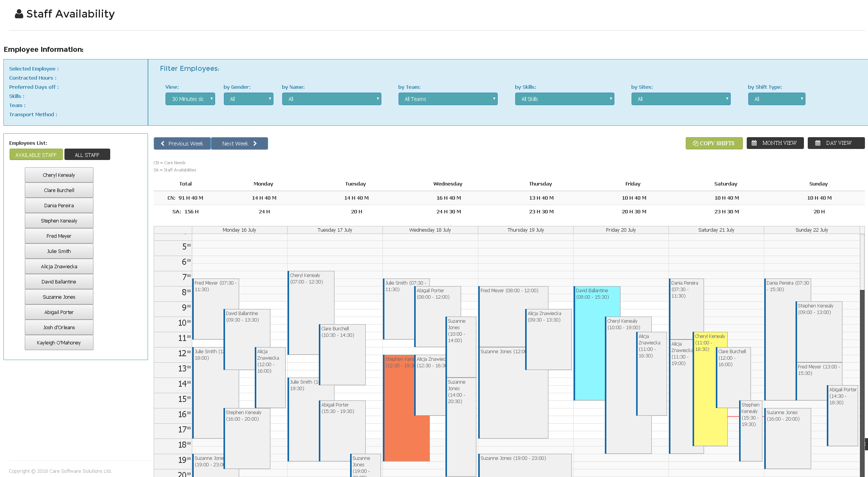Switch to Day View
Image resolution: width=868 pixels, height=477 pixels.
point(836,143)
